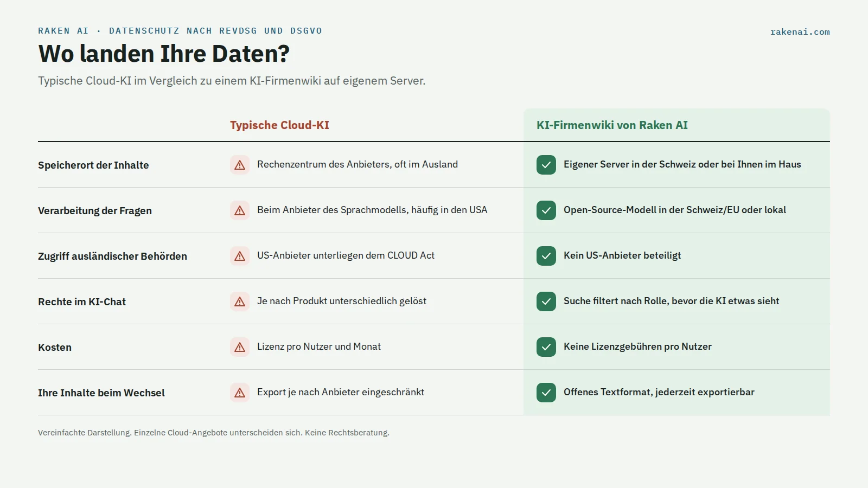This screenshot has height=488, width=868.
Task: Click the text 'Open-Source-Modell in der Schweiz/EU oder lokal'
Action: tap(675, 210)
